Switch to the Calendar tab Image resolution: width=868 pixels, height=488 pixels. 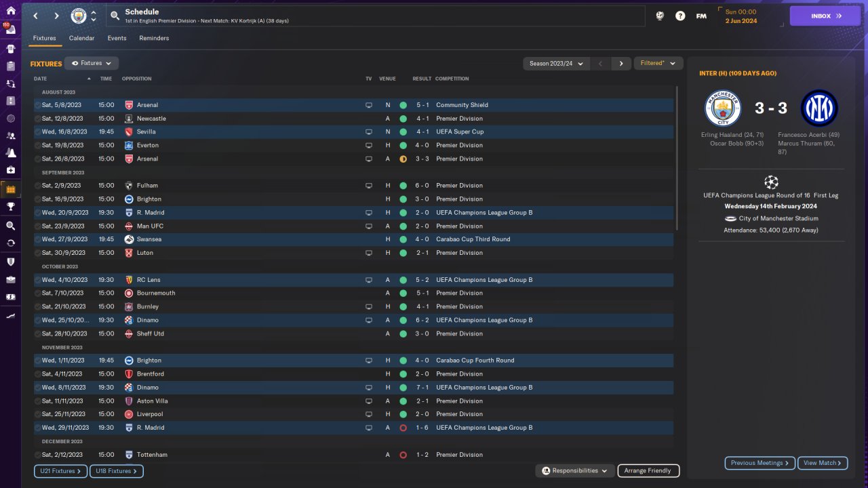coord(81,39)
